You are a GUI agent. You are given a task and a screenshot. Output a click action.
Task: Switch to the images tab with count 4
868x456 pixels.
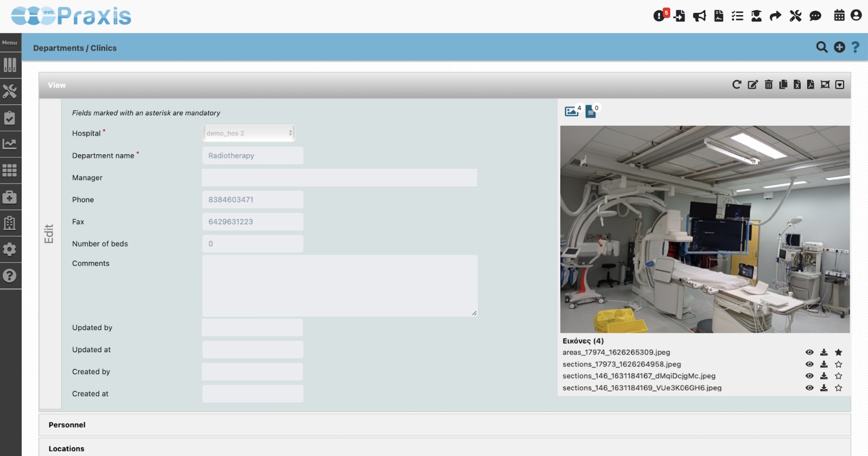pos(571,111)
